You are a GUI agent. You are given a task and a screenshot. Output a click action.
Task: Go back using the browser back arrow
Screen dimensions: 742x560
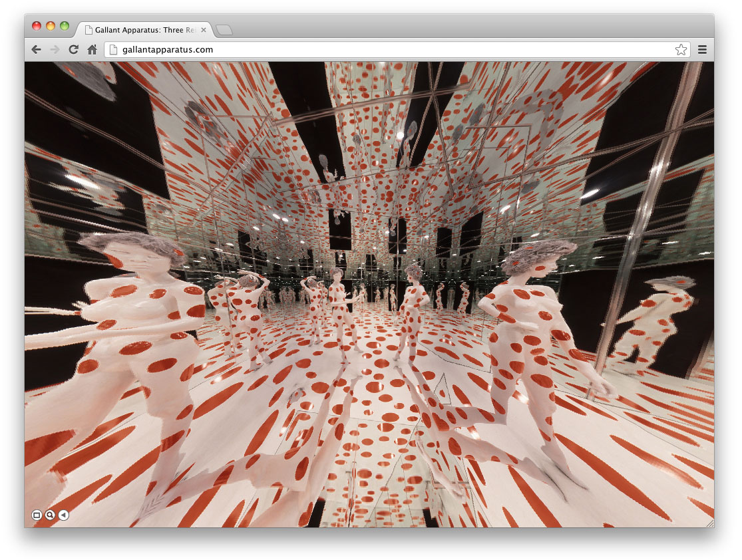37,50
